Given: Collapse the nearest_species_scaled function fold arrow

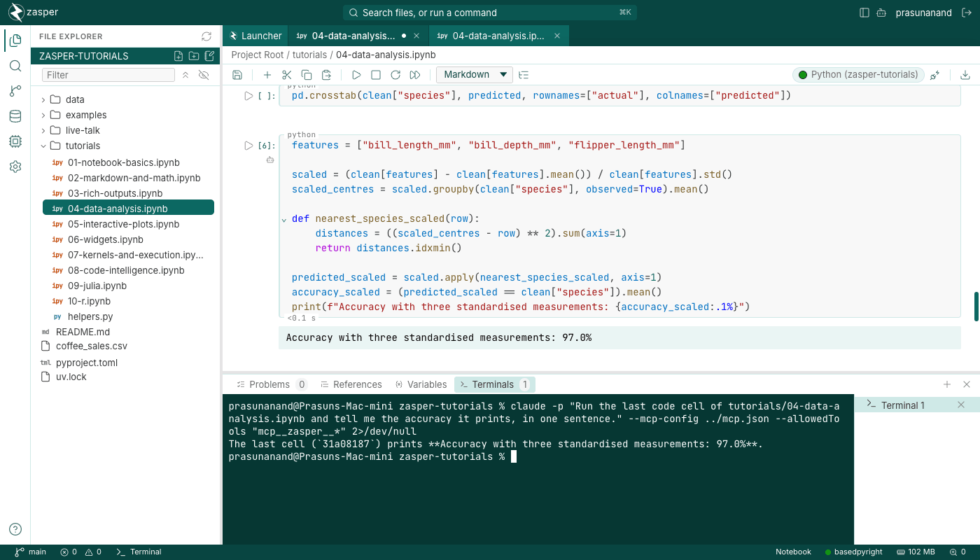Looking at the screenshot, I should tap(284, 219).
